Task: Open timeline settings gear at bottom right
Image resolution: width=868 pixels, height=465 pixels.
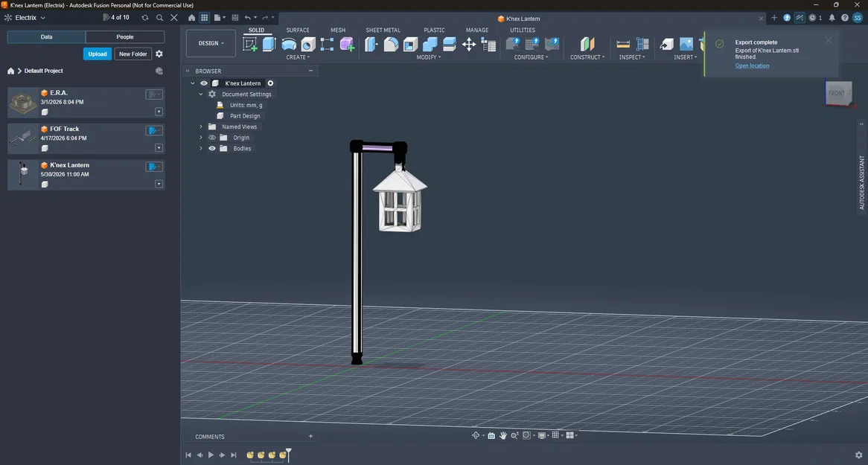Action: [x=859, y=455]
